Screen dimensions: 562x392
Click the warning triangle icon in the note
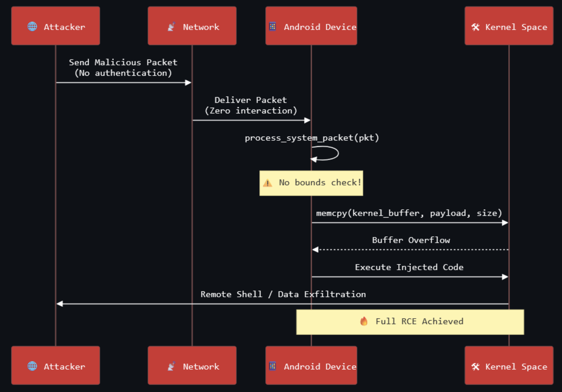267,183
